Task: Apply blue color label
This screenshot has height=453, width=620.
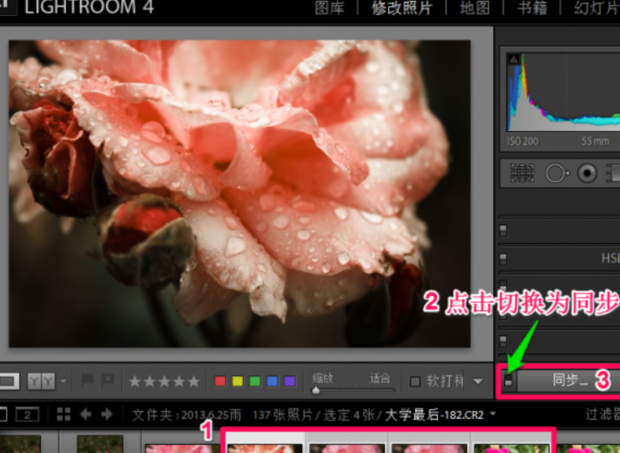Action: 272,381
